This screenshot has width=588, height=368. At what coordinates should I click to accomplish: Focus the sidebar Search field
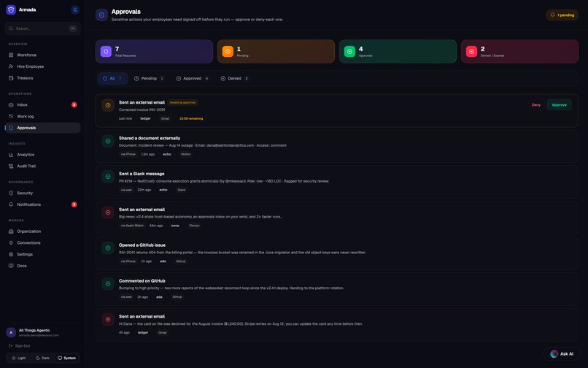pyautogui.click(x=42, y=28)
